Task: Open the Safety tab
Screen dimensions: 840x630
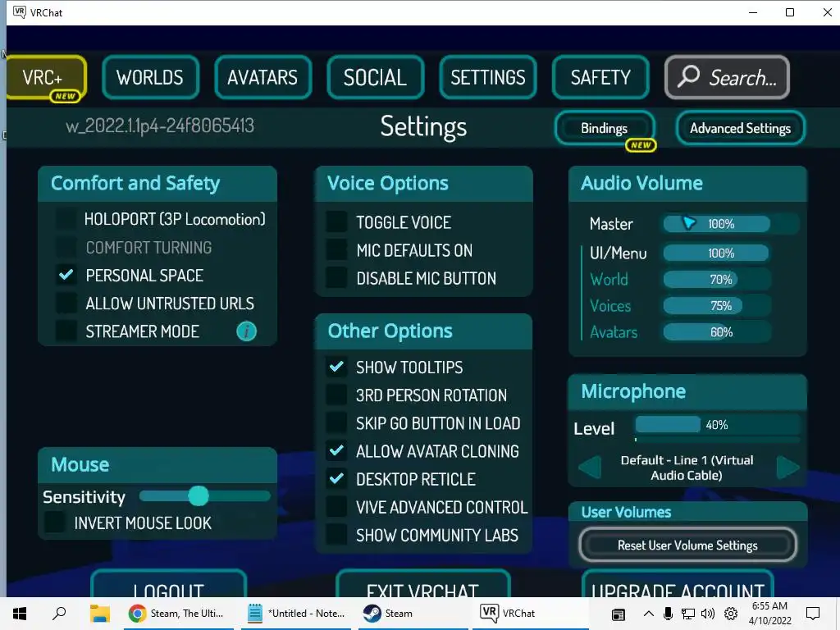Action: click(x=600, y=78)
